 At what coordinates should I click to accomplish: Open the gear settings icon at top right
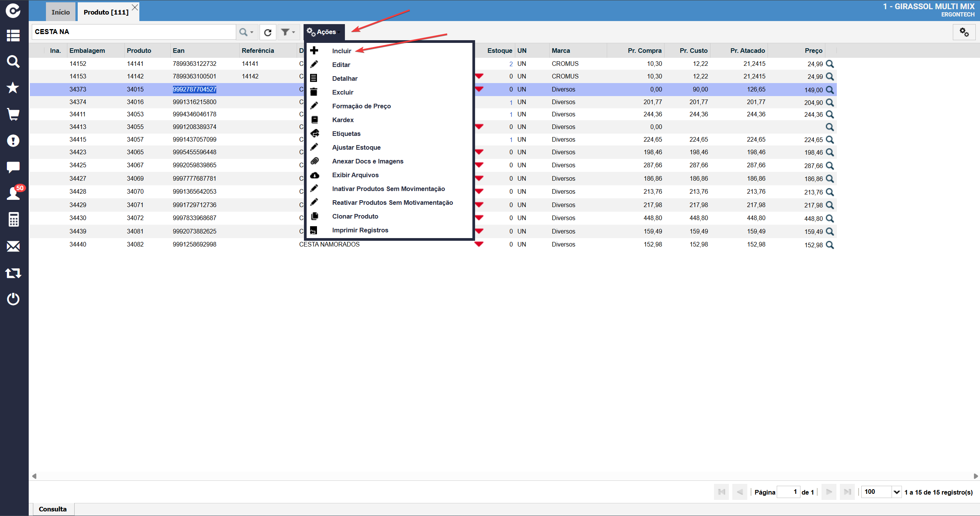(x=964, y=32)
